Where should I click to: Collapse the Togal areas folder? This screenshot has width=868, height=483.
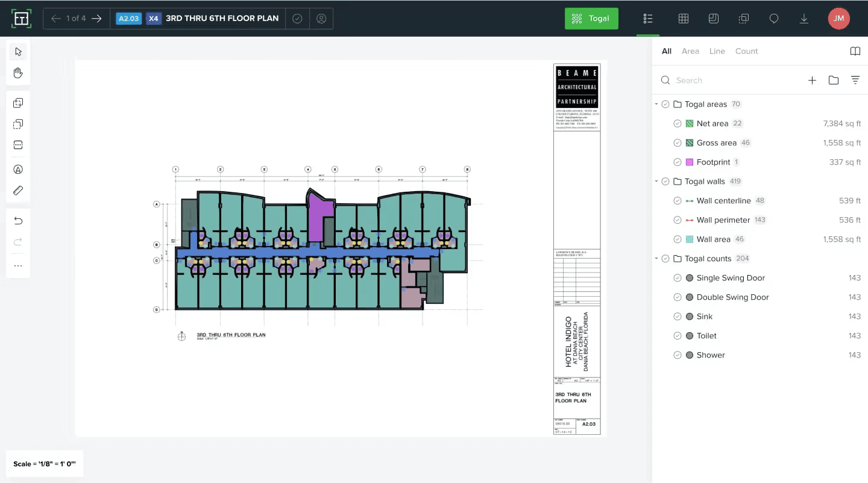(x=656, y=104)
